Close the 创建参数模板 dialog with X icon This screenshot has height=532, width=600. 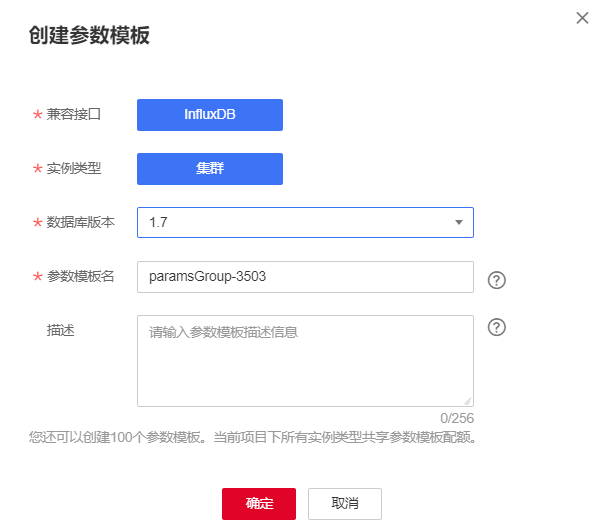pyautogui.click(x=582, y=18)
